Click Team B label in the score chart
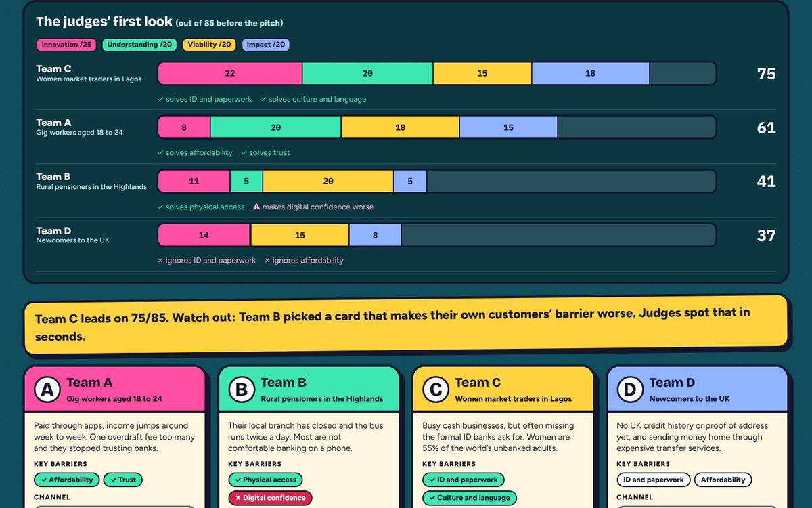Image resolution: width=812 pixels, height=508 pixels. [53, 176]
